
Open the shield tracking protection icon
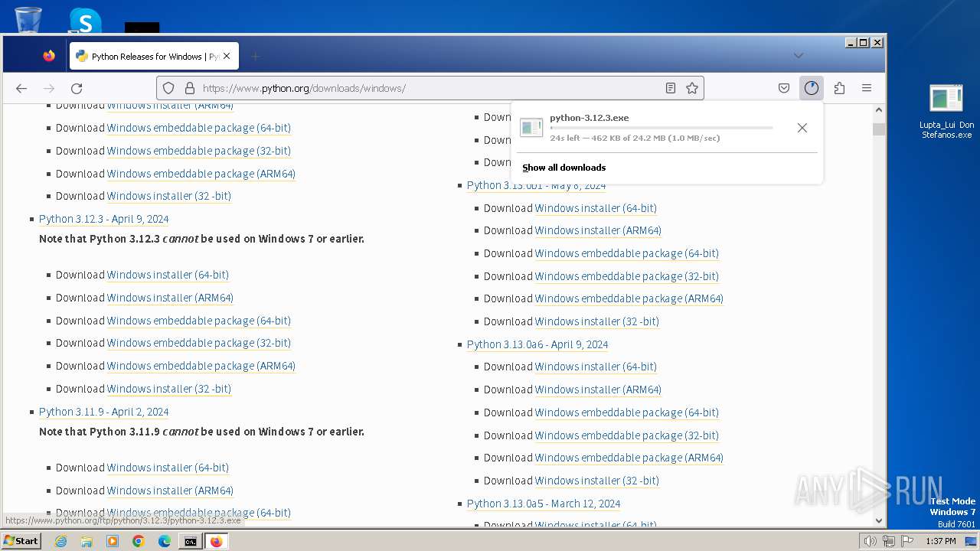169,88
